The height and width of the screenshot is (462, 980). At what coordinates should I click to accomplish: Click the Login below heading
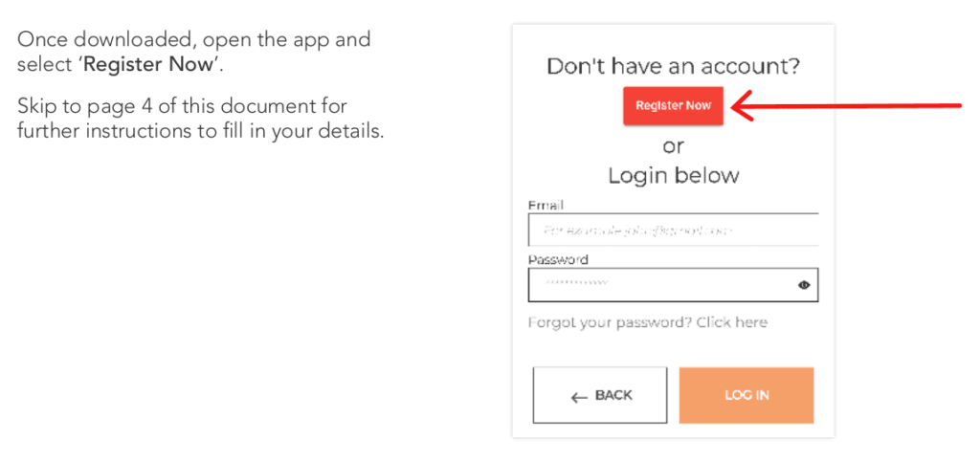click(673, 175)
